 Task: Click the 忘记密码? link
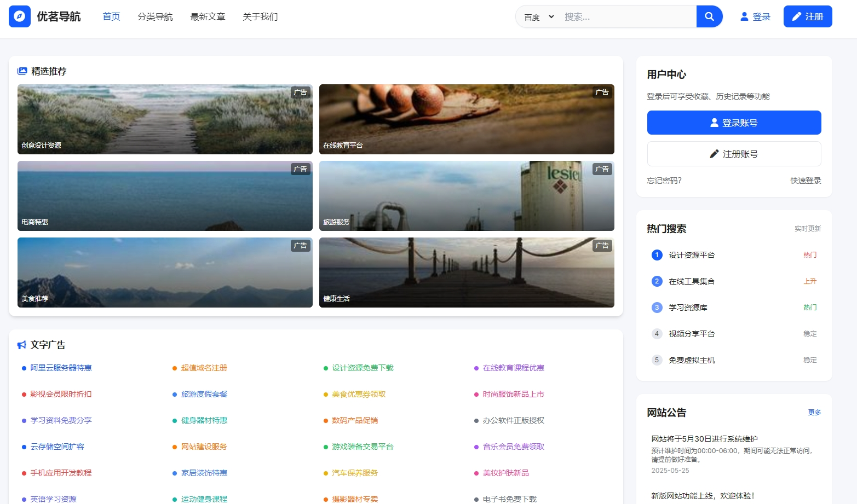pyautogui.click(x=664, y=181)
